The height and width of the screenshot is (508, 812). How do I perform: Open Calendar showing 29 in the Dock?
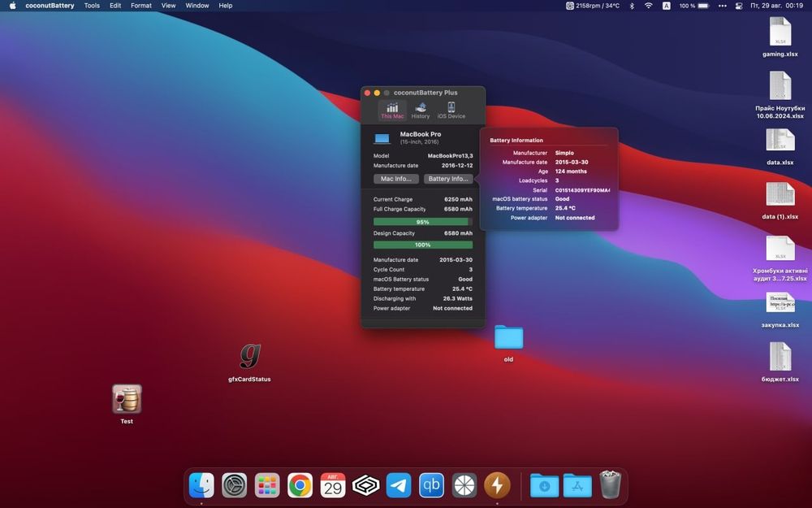coord(333,486)
